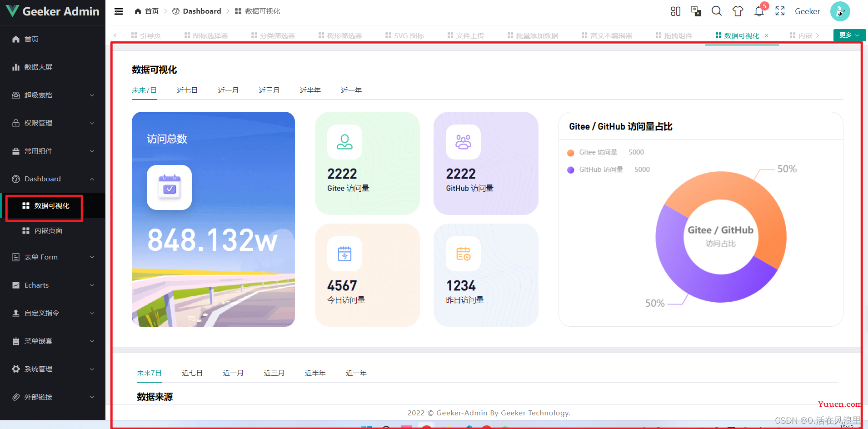Switch to the 拖拽组件 tab
The height and width of the screenshot is (429, 868).
(x=674, y=35)
